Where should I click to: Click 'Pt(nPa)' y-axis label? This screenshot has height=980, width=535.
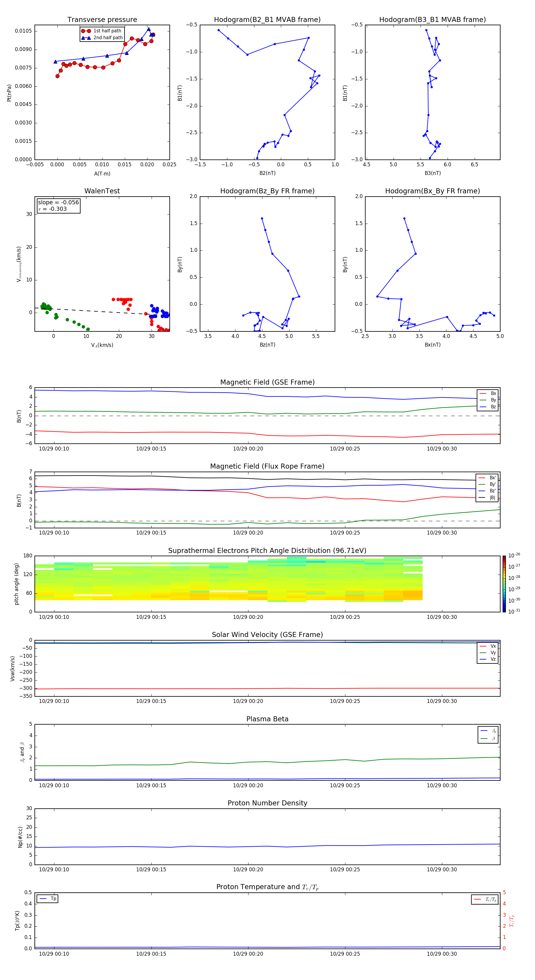(9, 93)
